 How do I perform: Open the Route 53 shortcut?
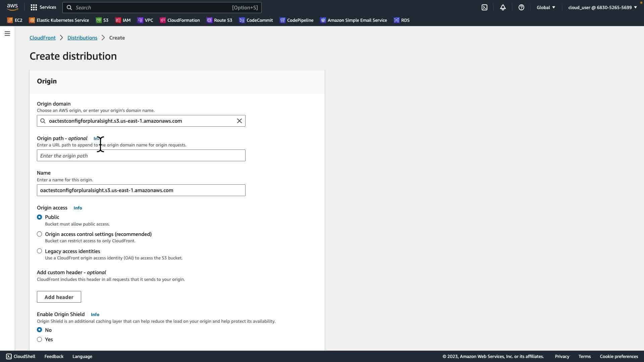tap(219, 20)
